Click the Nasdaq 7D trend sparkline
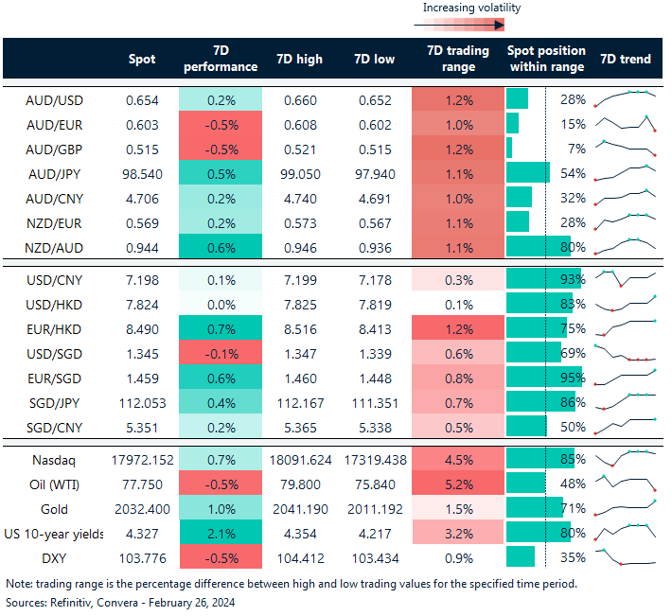Image resolution: width=672 pixels, height=616 pixels. coord(625,458)
